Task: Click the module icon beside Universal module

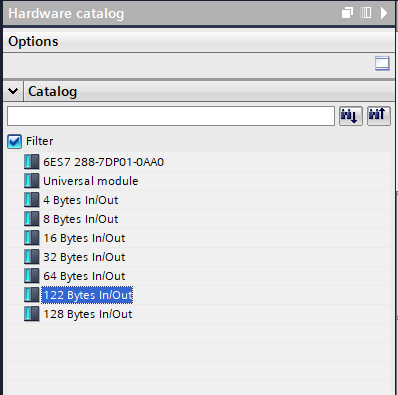Action: click(32, 181)
